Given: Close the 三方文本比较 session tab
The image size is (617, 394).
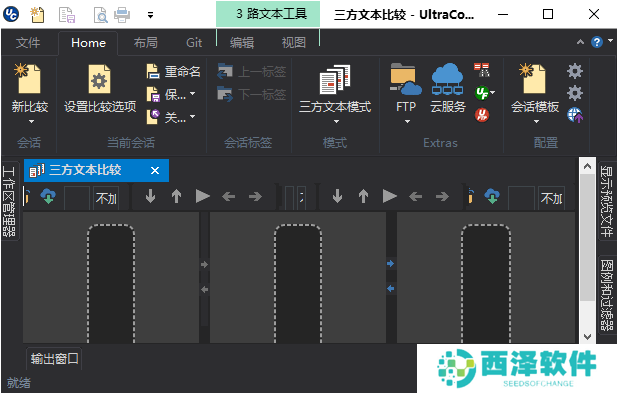Looking at the screenshot, I should click(x=155, y=170).
